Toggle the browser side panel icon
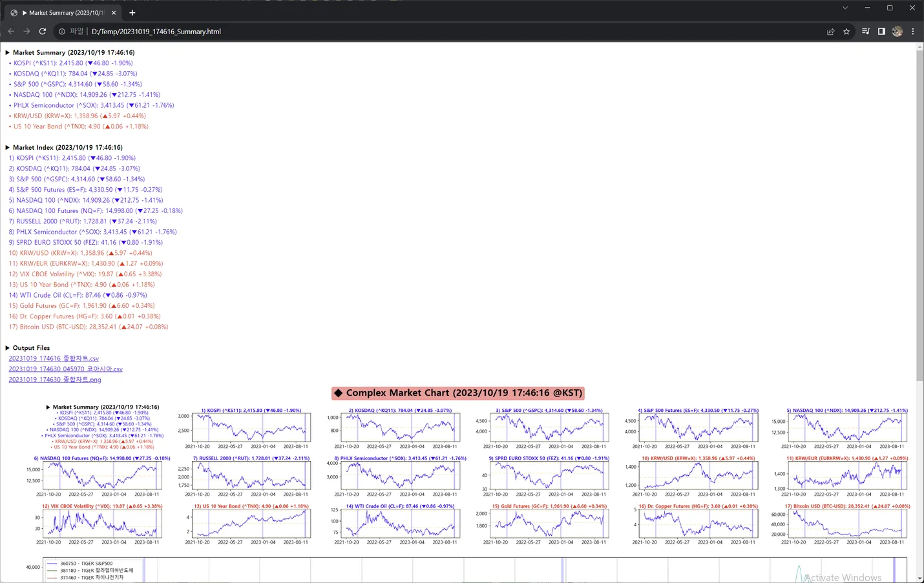This screenshot has width=924, height=583. point(881,31)
